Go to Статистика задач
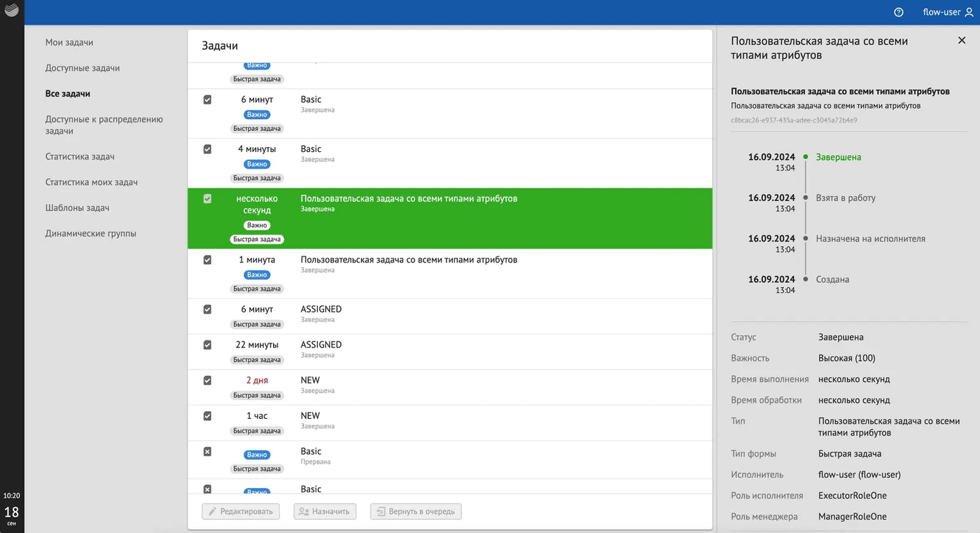 click(x=80, y=157)
